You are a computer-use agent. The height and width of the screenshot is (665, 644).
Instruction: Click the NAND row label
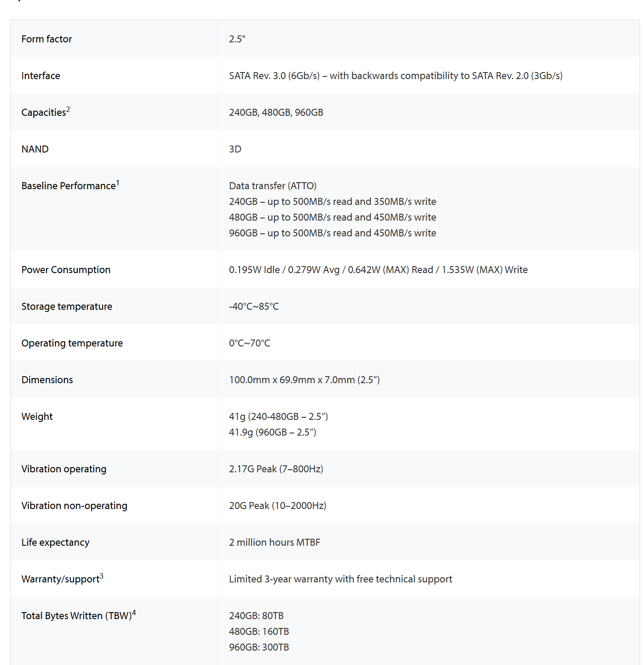(x=35, y=149)
